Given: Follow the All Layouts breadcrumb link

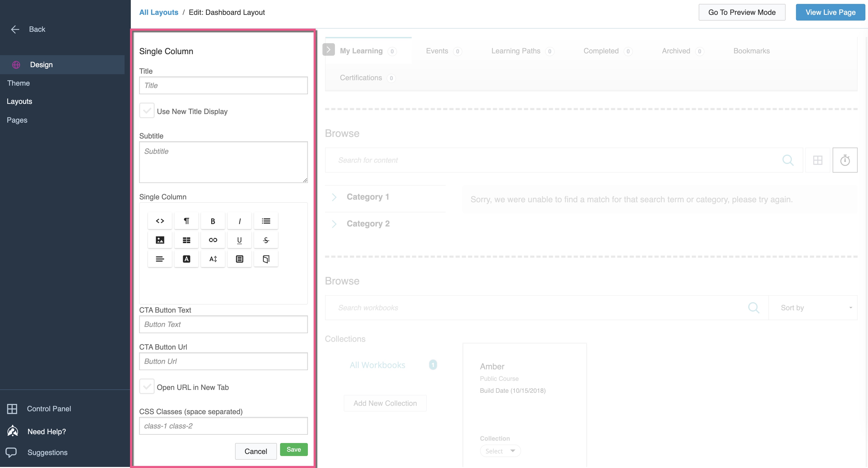Looking at the screenshot, I should 159,12.
